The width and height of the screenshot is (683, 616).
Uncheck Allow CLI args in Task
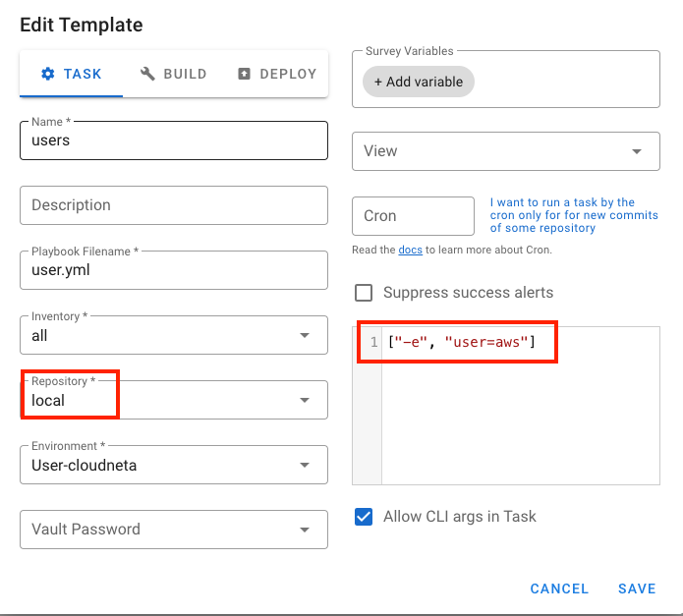pos(364,517)
